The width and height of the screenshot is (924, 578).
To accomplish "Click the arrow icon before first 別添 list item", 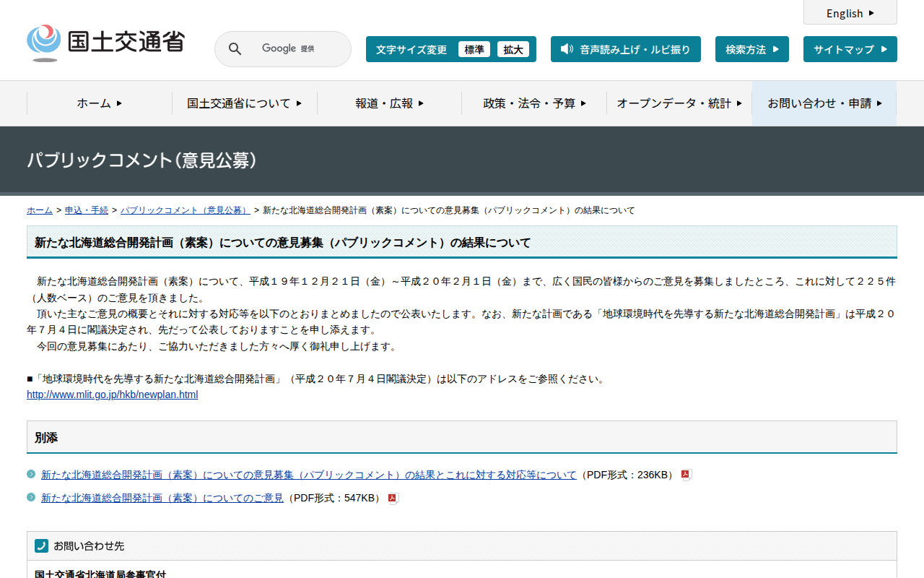I will (x=31, y=475).
